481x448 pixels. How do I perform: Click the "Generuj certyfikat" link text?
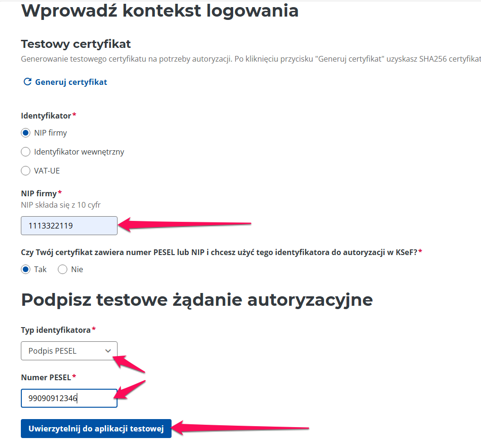point(71,82)
